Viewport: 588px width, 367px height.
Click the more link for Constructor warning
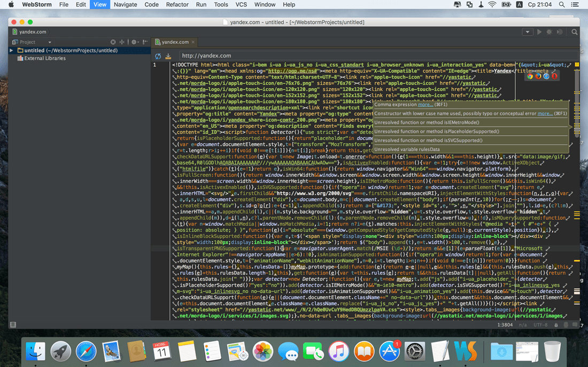pyautogui.click(x=545, y=114)
